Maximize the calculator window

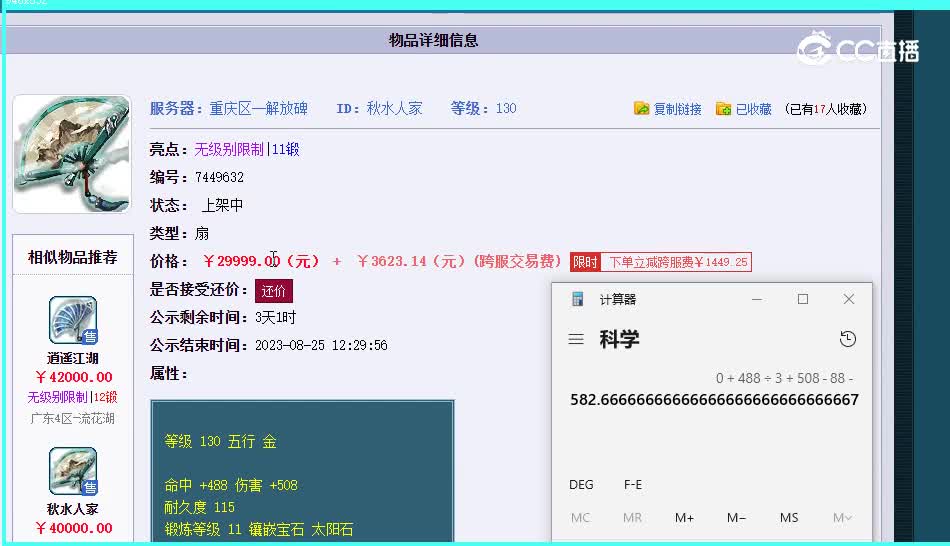click(803, 299)
